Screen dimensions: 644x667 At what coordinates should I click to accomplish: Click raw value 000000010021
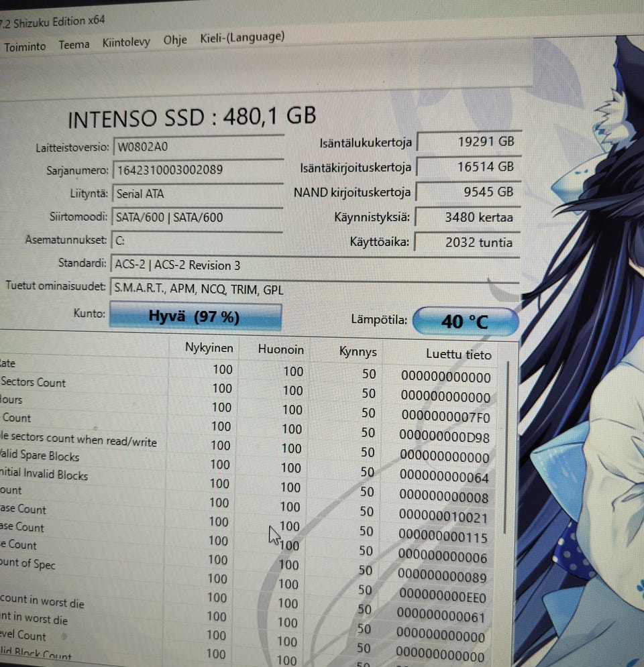coord(443,516)
